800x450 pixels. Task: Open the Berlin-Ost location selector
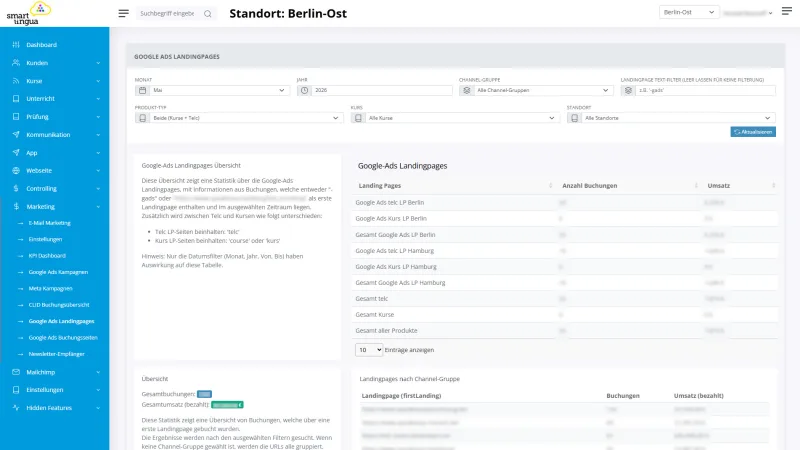(689, 12)
